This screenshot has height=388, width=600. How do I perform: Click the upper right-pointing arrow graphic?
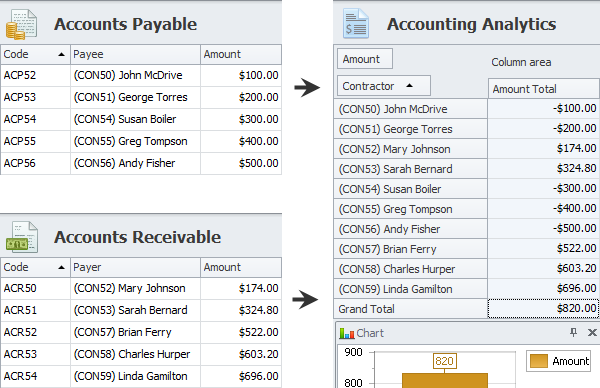[x=307, y=88]
